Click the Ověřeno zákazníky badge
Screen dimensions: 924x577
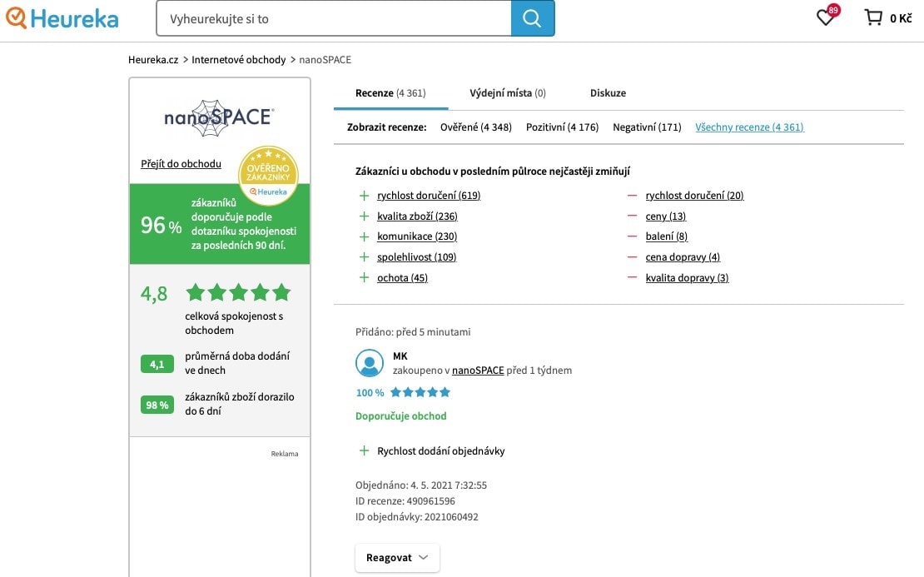(x=268, y=174)
